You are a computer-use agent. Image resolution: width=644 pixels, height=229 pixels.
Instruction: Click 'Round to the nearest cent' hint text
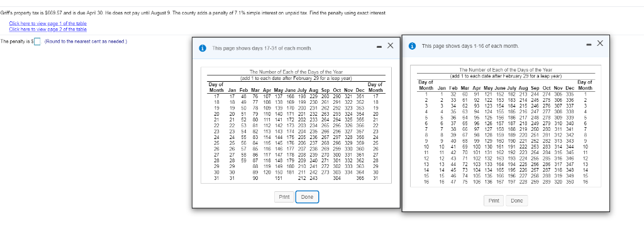[x=86, y=41]
